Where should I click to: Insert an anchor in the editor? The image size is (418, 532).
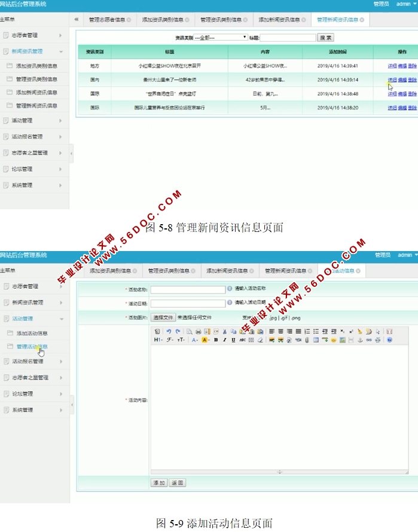[x=360, y=340]
